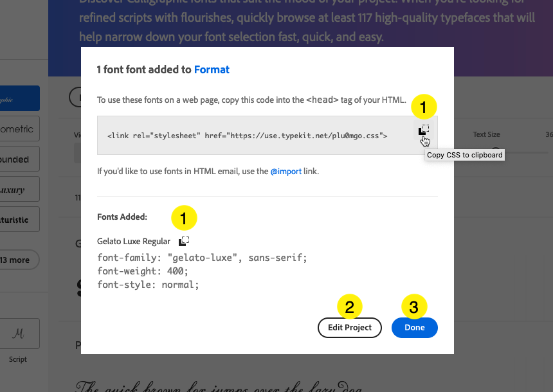The width and height of the screenshot is (553, 392).
Task: Click the font-family CSS declaration text
Action: (202, 258)
